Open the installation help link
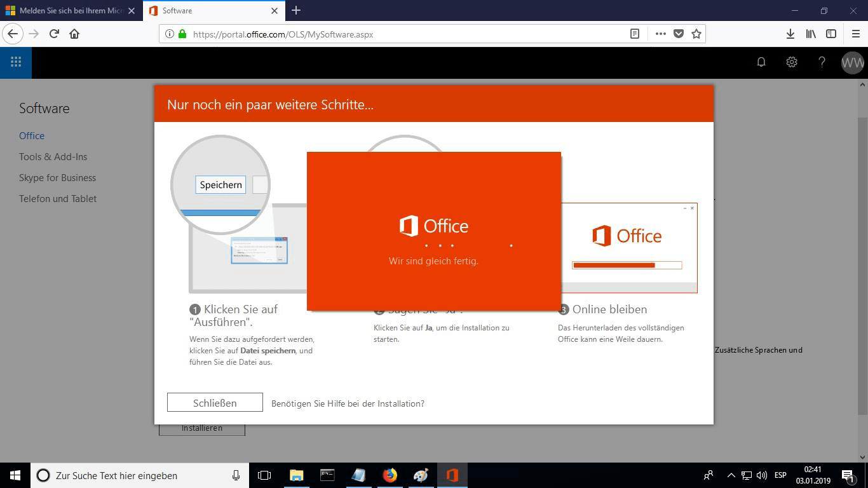 pos(348,403)
